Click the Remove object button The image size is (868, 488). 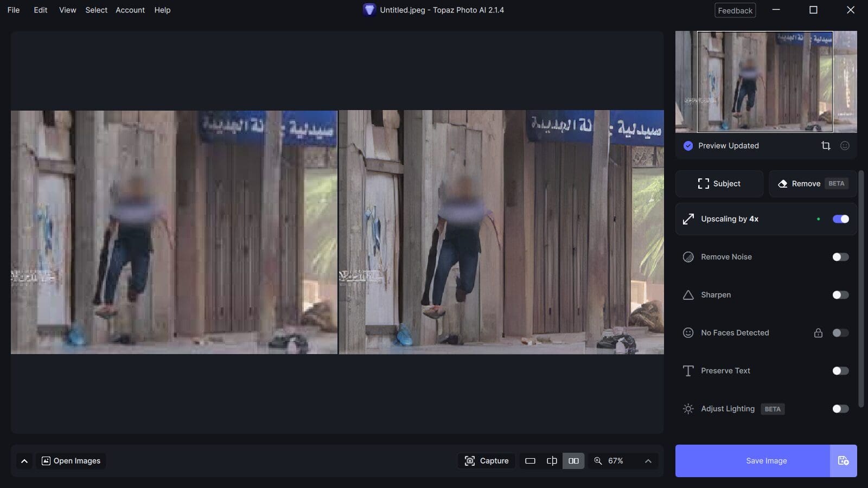[x=813, y=184]
